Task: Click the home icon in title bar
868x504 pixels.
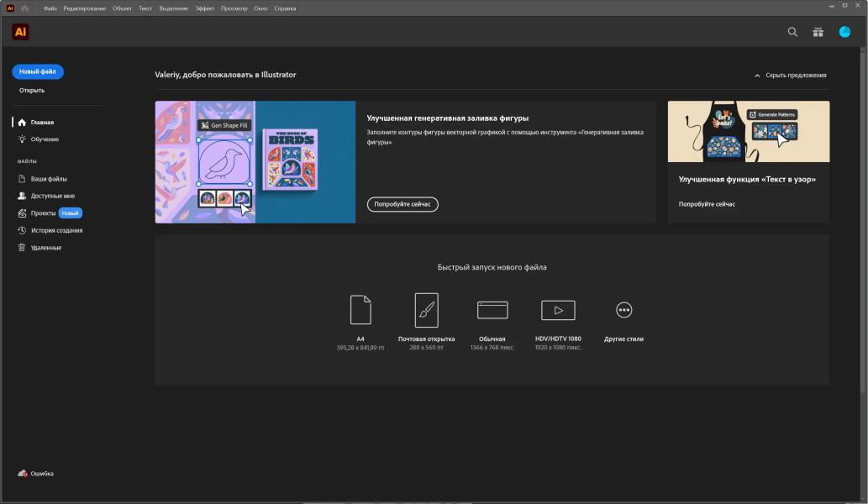Action: 24,8
